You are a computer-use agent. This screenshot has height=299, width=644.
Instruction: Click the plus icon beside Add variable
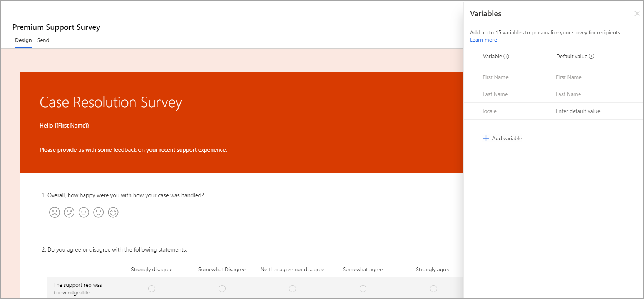click(x=486, y=138)
